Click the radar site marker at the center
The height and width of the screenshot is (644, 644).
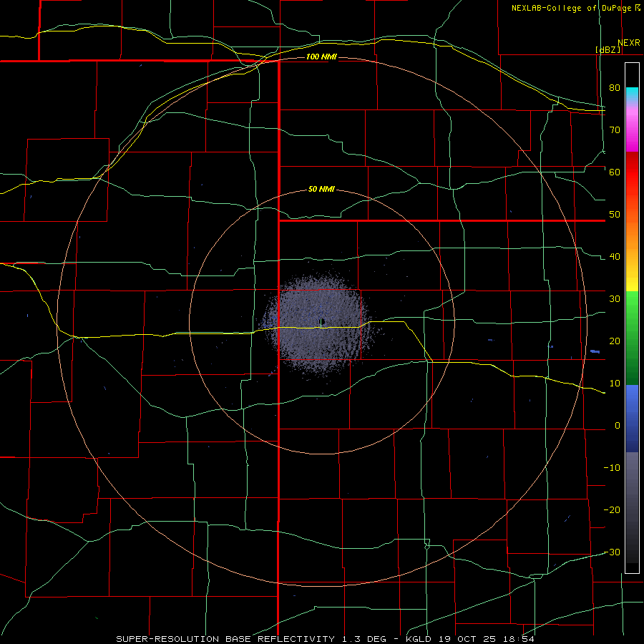click(x=323, y=321)
